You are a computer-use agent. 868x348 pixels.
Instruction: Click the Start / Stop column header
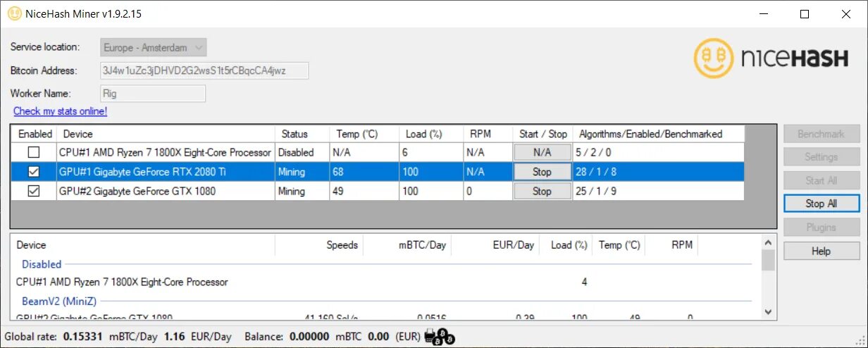pos(542,134)
